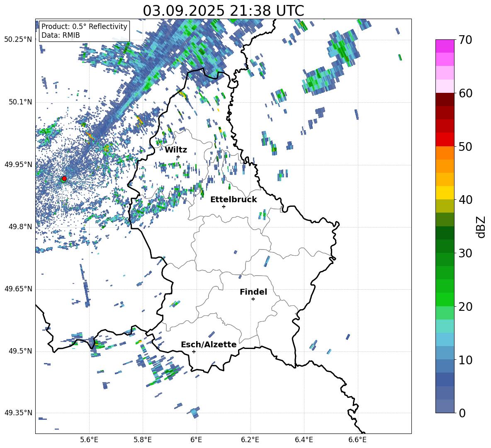Click the orange colorbar segment below 50
This screenshot has height=448, width=491.
pyautogui.click(x=445, y=153)
